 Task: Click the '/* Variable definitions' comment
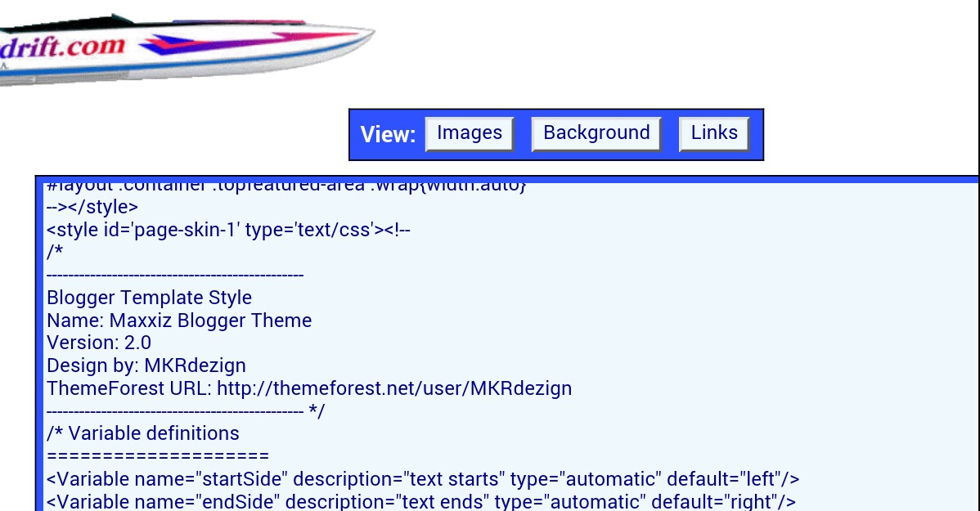(x=143, y=433)
